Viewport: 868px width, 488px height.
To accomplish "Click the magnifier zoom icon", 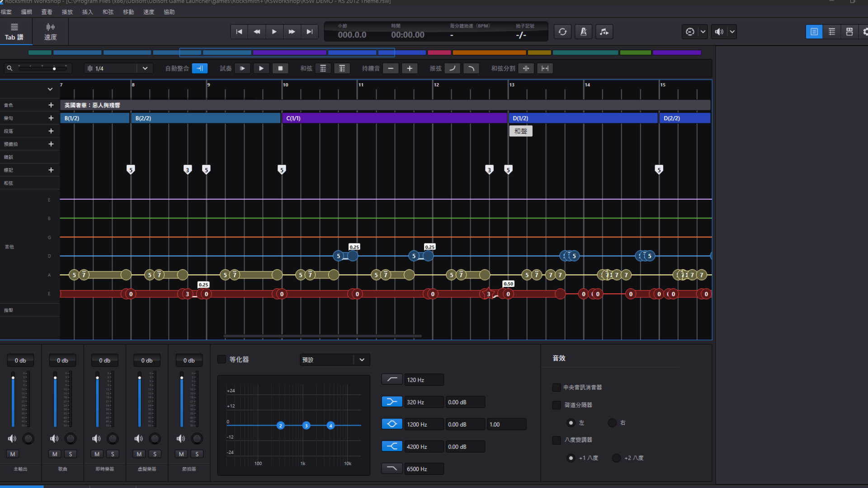I will point(9,68).
